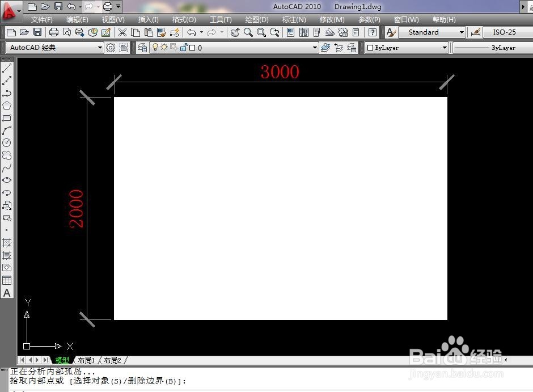This screenshot has width=533, height=392.
Task: Click the Match Properties brush icon
Action: (x=162, y=32)
